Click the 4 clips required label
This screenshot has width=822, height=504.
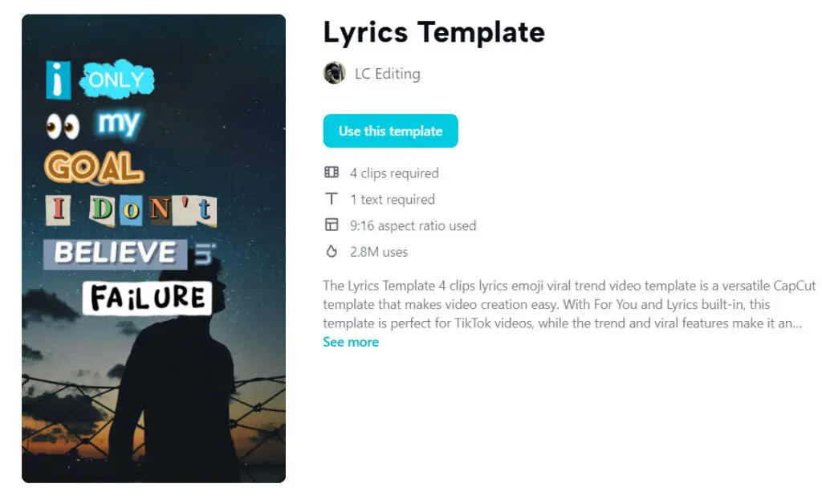[393, 173]
